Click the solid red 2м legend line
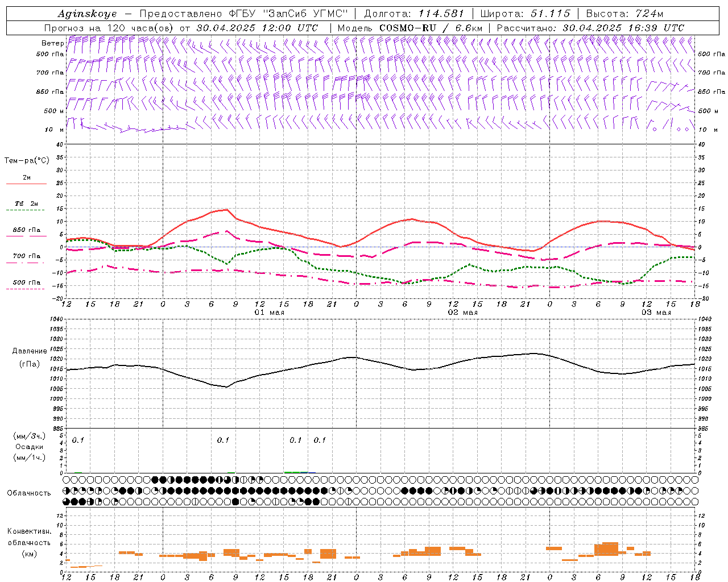This screenshot has height=582, width=728. click(x=26, y=184)
